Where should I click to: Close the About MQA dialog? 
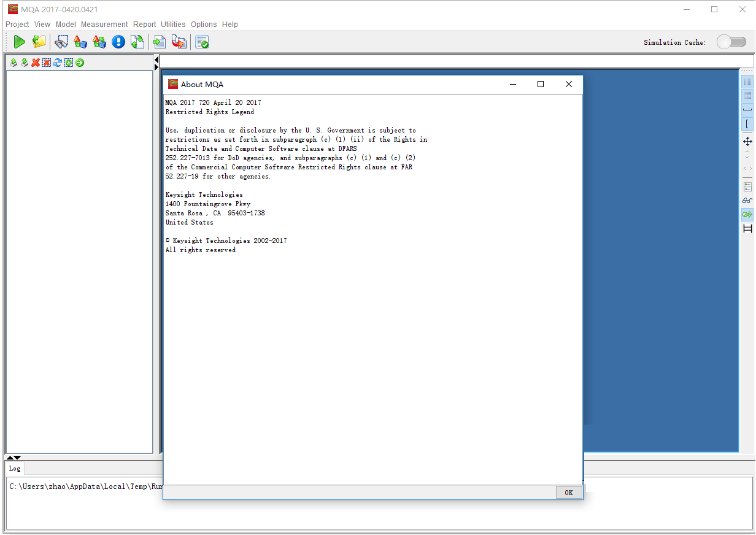pyautogui.click(x=569, y=84)
